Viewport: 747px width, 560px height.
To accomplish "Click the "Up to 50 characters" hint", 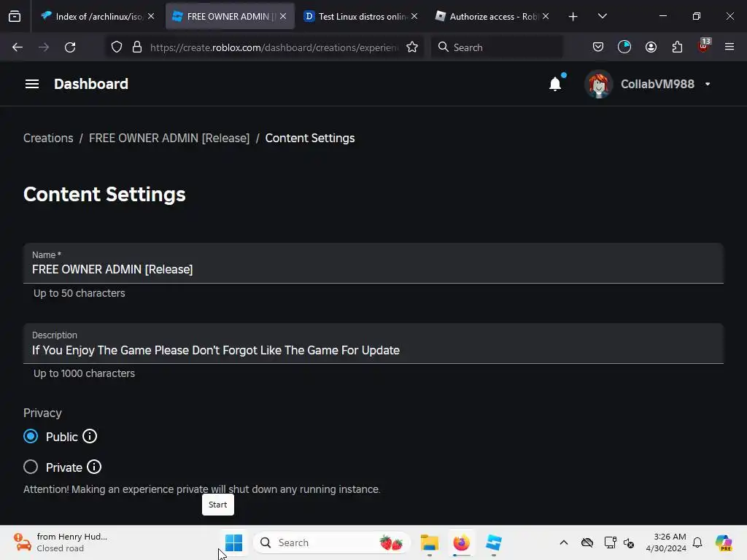I will (x=79, y=293).
